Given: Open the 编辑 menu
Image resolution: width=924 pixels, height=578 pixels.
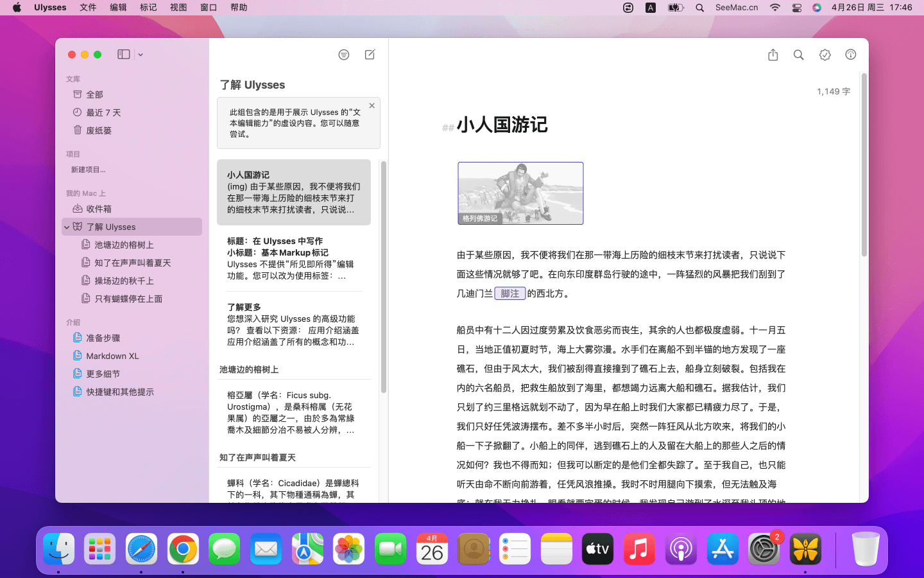Looking at the screenshot, I should tap(118, 8).
